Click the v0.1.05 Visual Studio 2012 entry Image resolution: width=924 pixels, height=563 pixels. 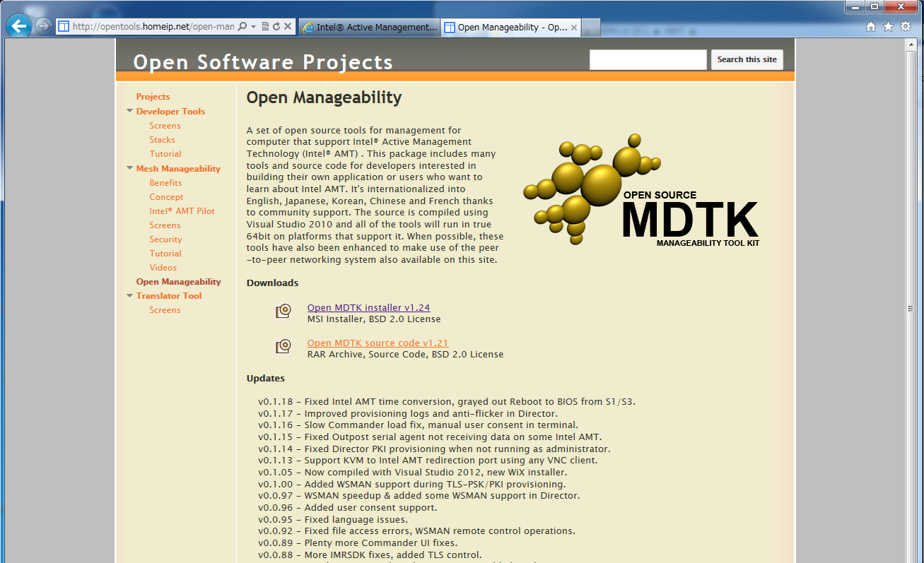click(x=412, y=472)
